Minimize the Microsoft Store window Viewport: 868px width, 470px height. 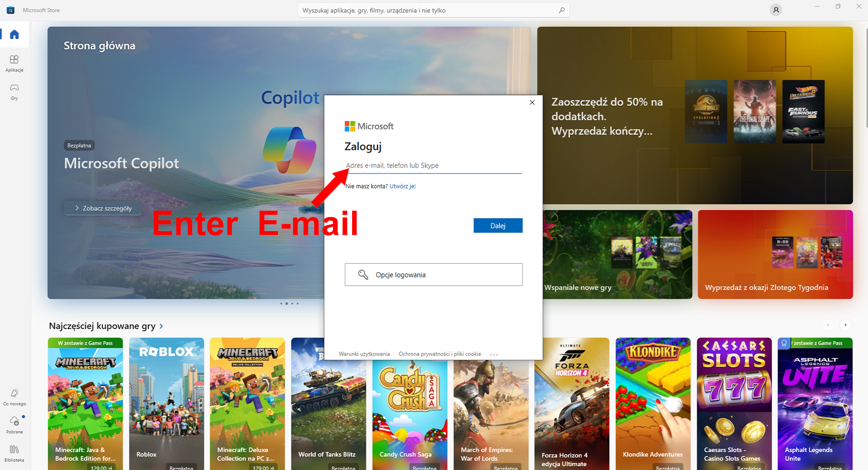click(x=817, y=6)
